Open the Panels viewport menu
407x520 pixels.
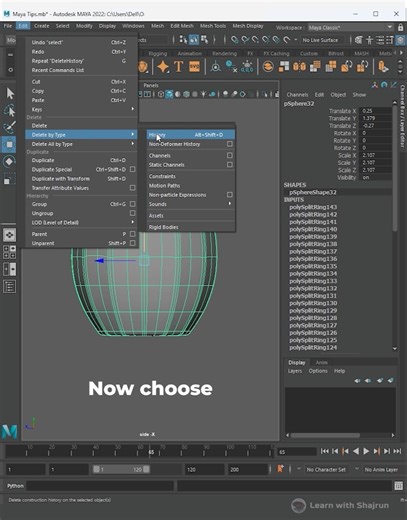[x=151, y=85]
